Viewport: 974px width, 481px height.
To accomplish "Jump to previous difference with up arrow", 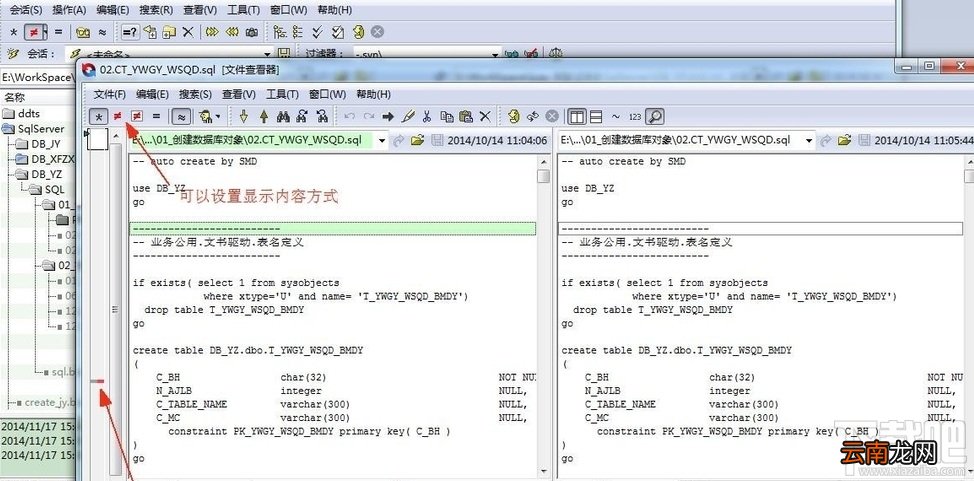I will [263, 116].
